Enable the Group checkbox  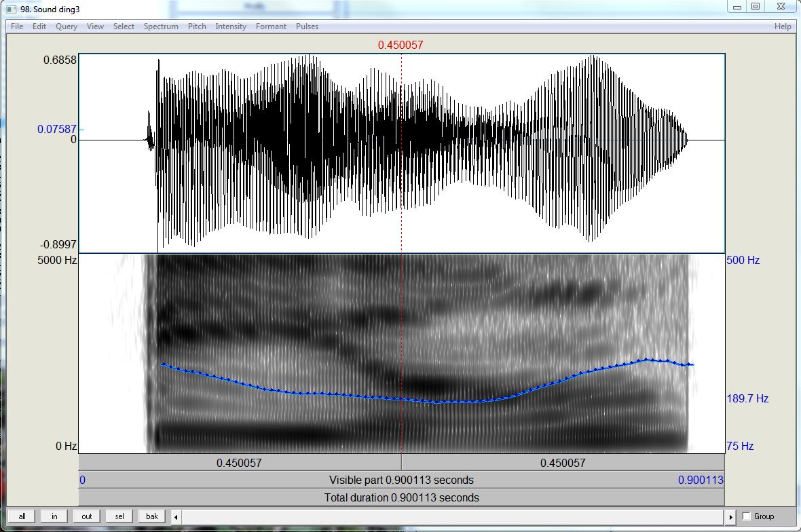[746, 516]
